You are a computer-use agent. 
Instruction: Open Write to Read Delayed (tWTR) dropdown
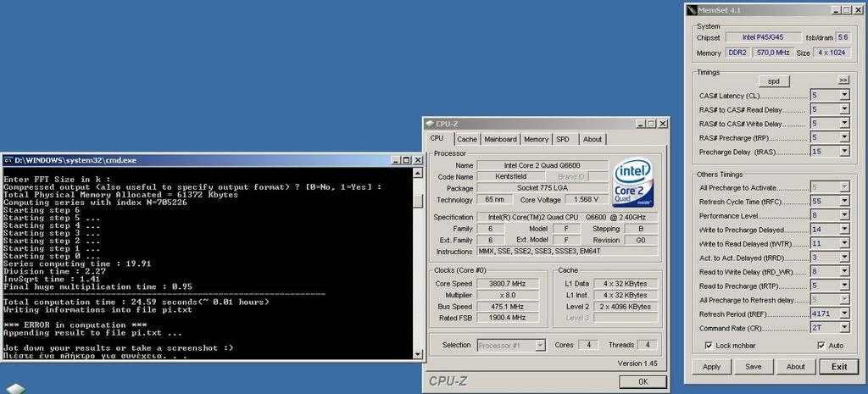[x=844, y=243]
